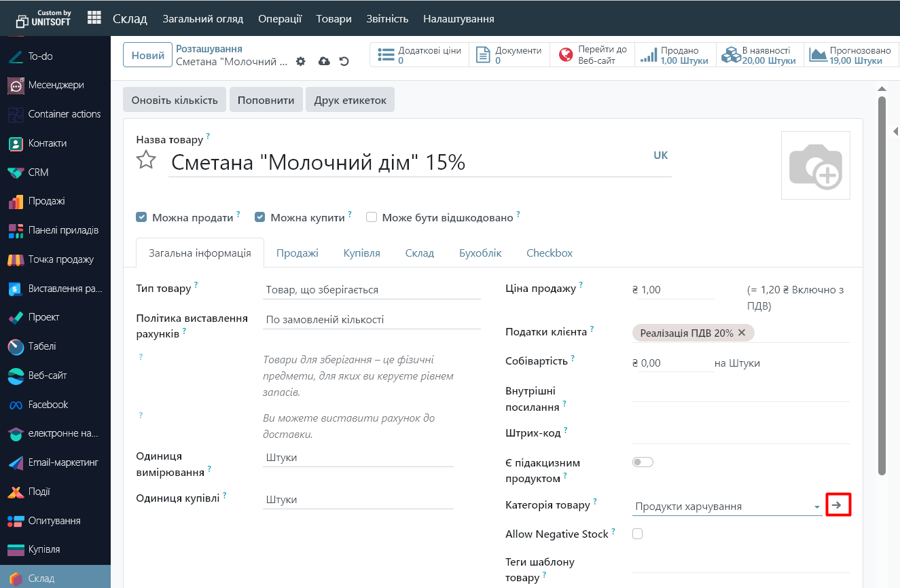The height and width of the screenshot is (588, 900).
Task: Open Купівля app in sidebar
Action: pos(55,549)
